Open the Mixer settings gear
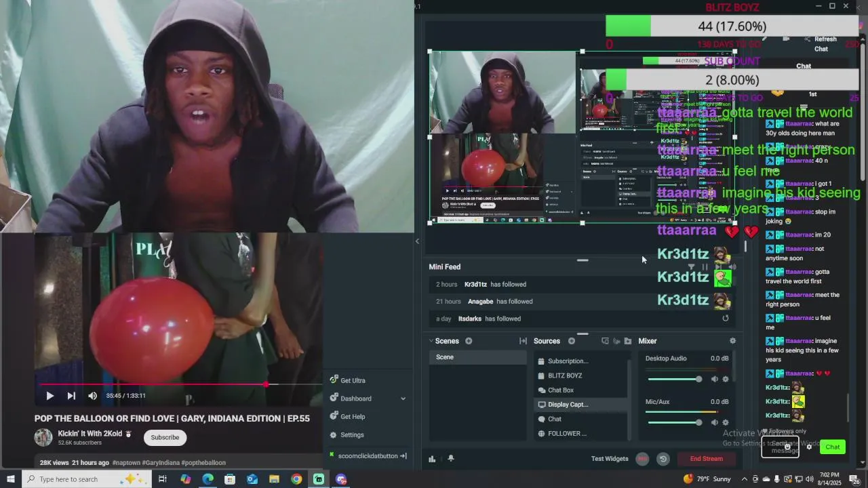The width and height of the screenshot is (868, 488). pos(732,341)
